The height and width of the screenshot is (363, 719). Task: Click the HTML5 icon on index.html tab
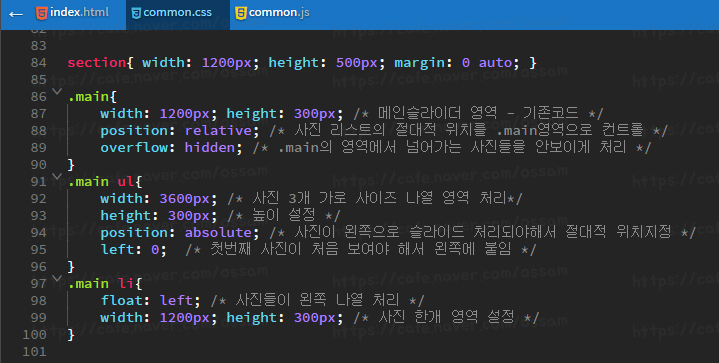[41, 13]
